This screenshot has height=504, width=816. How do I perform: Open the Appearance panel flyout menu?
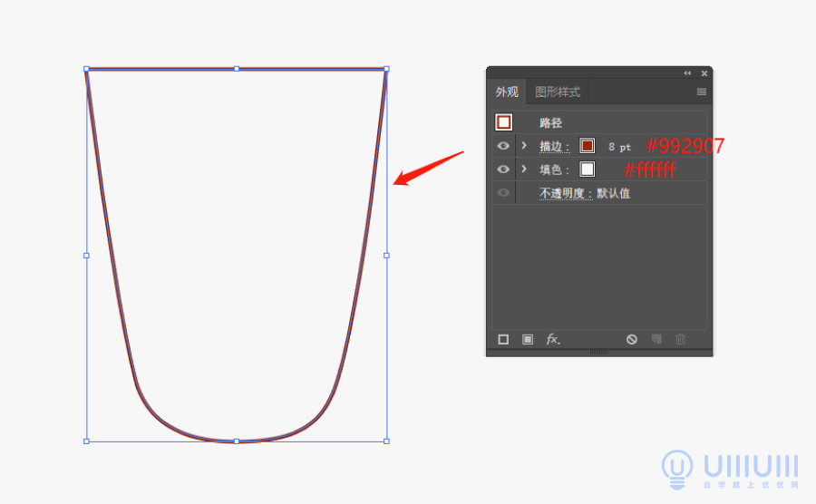tap(701, 92)
